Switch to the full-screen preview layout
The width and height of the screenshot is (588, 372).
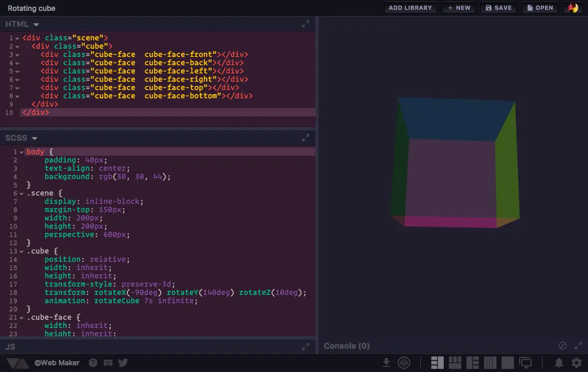pyautogui.click(x=508, y=363)
